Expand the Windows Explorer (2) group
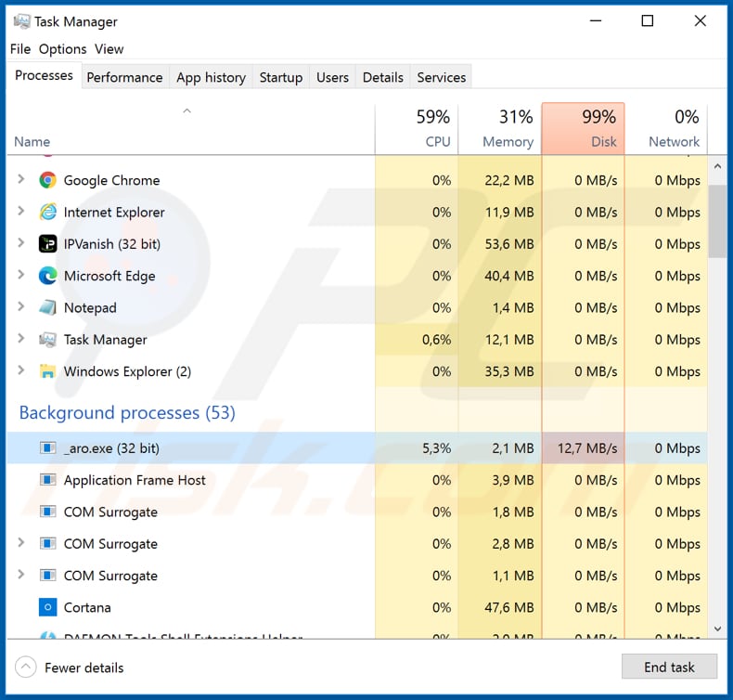 (x=20, y=369)
